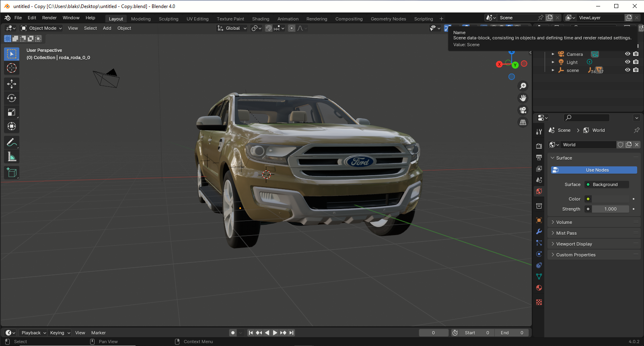Click the Strength slider

coord(610,209)
